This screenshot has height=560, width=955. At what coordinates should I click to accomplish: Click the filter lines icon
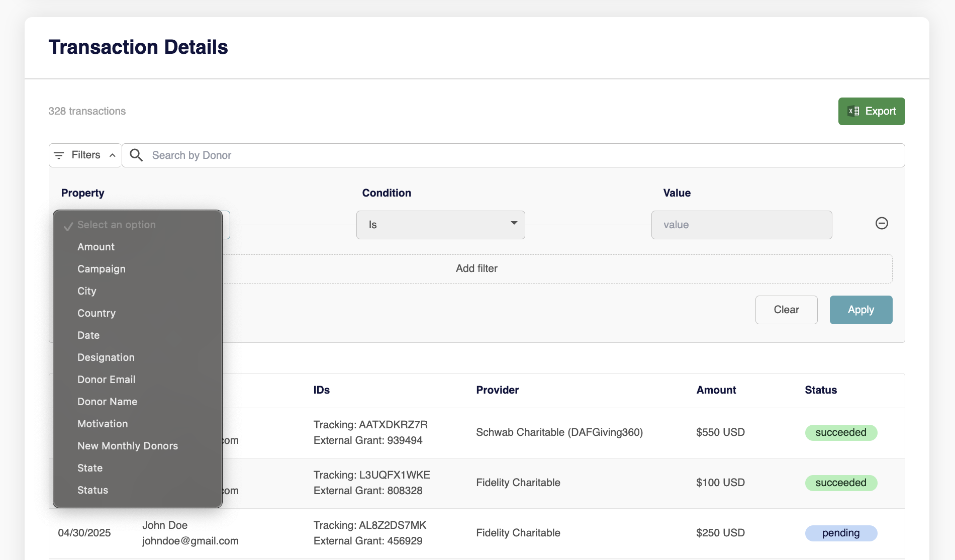(59, 155)
